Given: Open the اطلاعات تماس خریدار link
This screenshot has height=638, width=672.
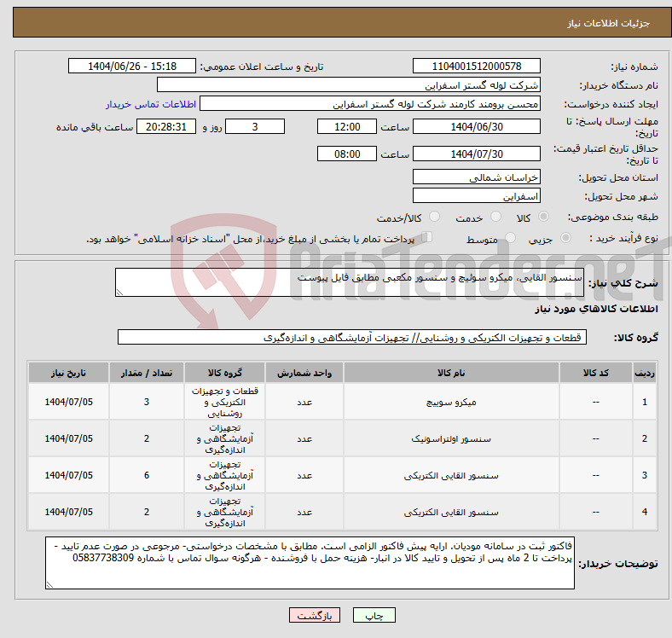Looking at the screenshot, I should 151,104.
